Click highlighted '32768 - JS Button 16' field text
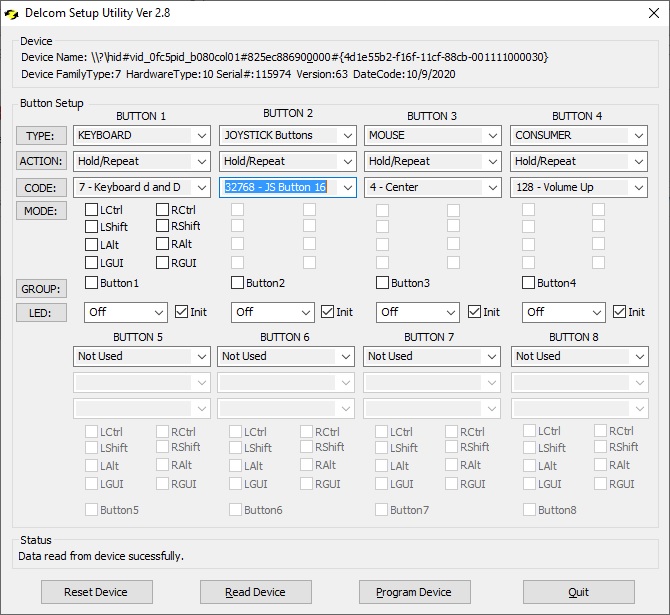Viewport: 670px width, 615px height. pyautogui.click(x=276, y=187)
